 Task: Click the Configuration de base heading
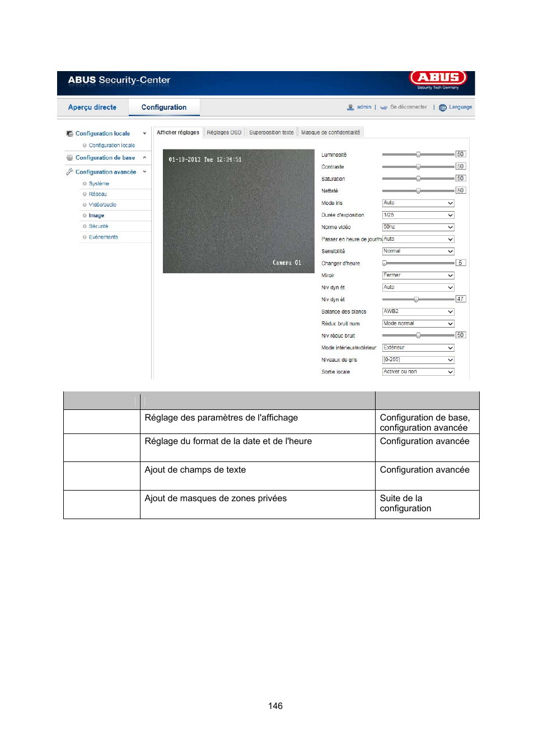[105, 158]
